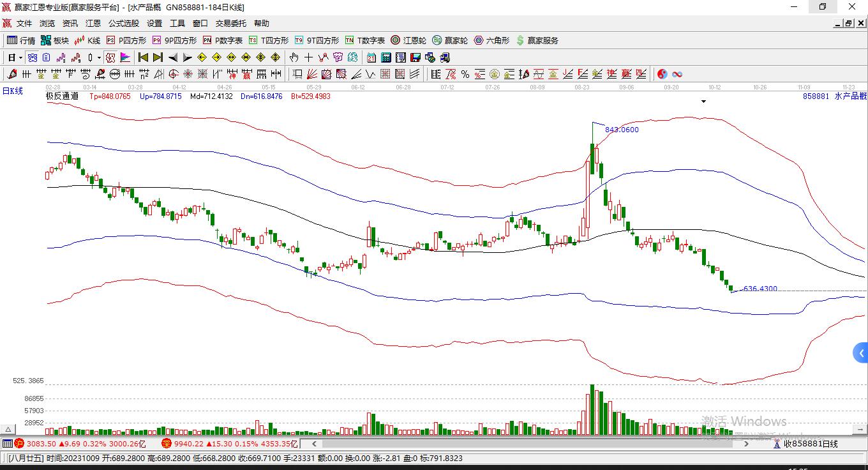
Task: Click the yellow diamond left-arrow icon
Action: coord(202,57)
